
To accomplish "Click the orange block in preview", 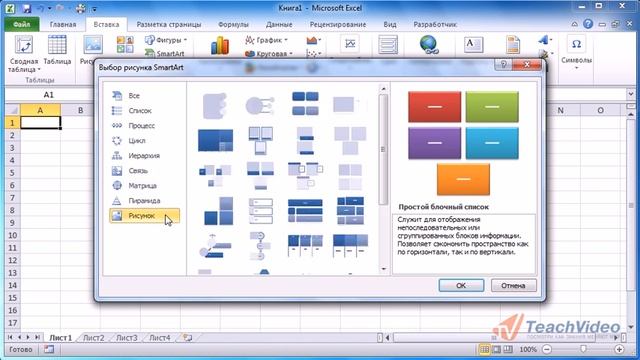I will point(463,179).
